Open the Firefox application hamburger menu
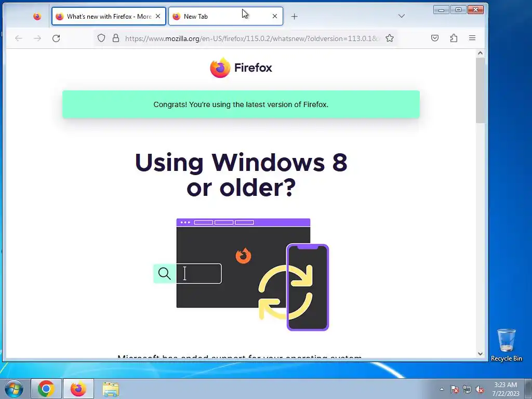The width and height of the screenshot is (532, 399). tap(472, 38)
